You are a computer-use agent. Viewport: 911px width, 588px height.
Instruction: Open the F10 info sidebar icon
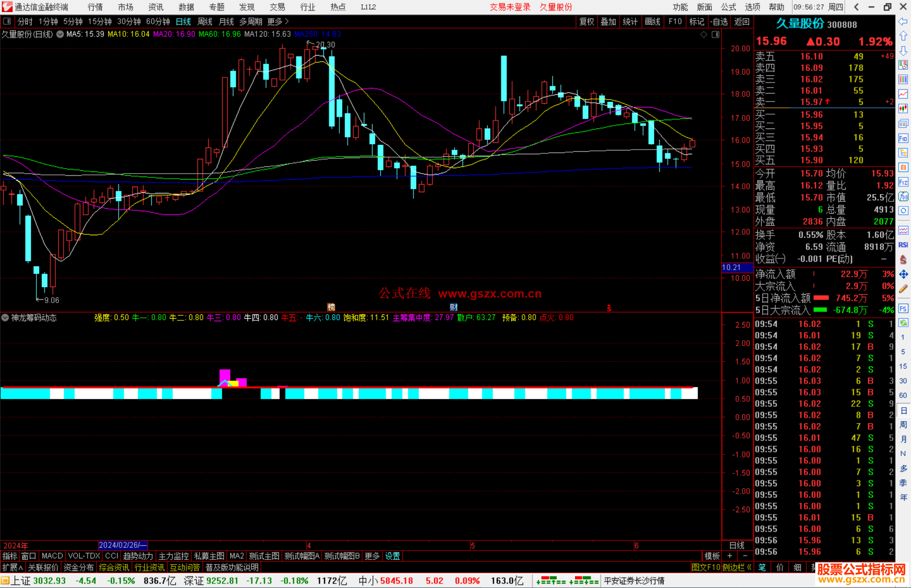tap(903, 138)
